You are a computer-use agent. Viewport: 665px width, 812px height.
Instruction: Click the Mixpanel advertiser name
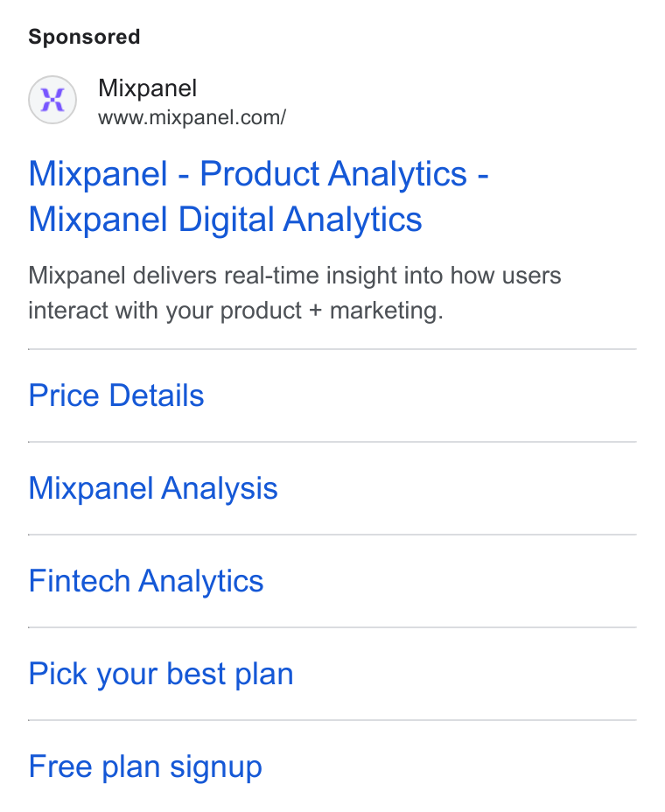148,88
